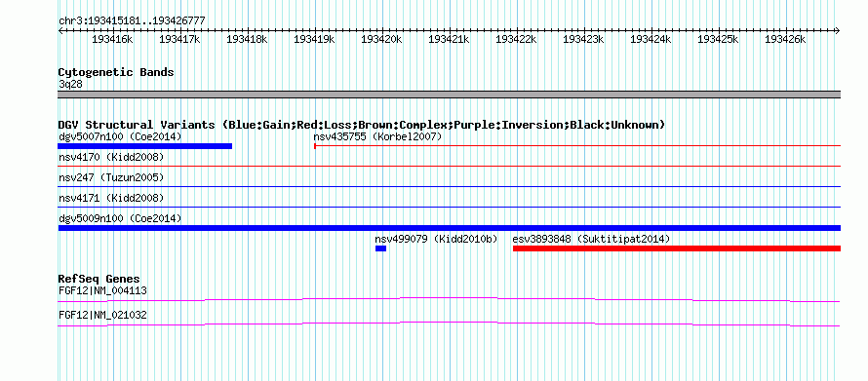Open the FGF12|NM_004113 gene label

pyautogui.click(x=103, y=290)
